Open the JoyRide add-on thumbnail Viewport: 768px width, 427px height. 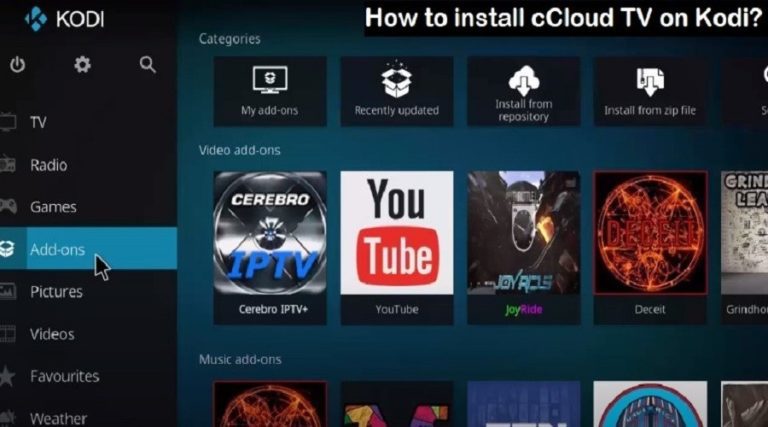(x=524, y=233)
